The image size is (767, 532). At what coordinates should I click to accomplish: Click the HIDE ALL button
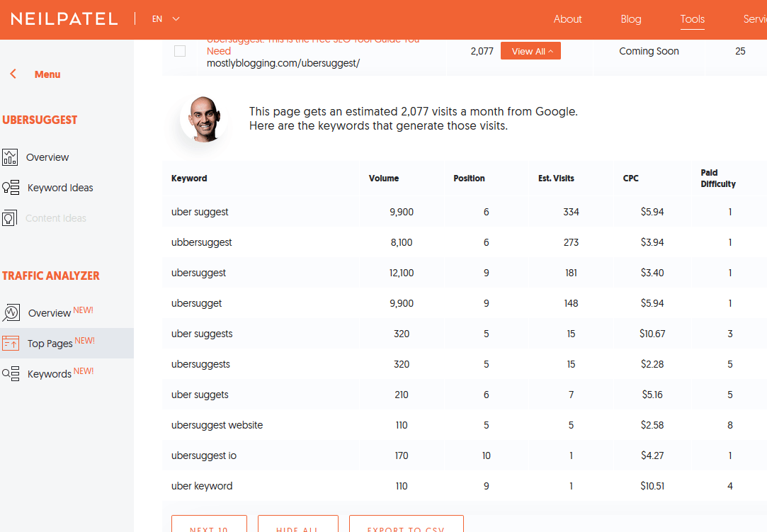(x=298, y=523)
